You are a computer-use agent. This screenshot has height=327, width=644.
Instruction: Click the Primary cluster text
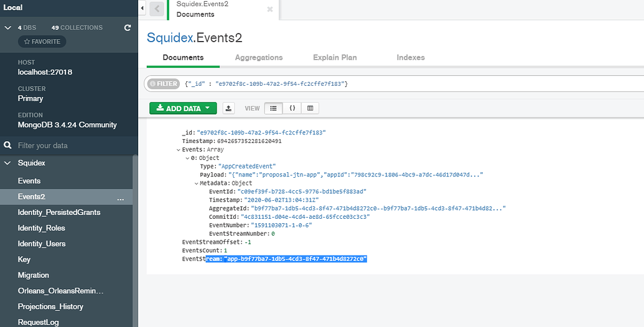(x=30, y=98)
